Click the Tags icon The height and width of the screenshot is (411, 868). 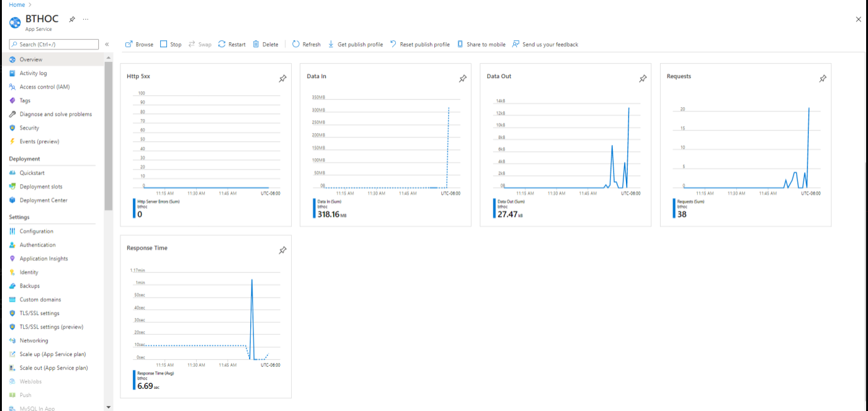[x=13, y=100]
